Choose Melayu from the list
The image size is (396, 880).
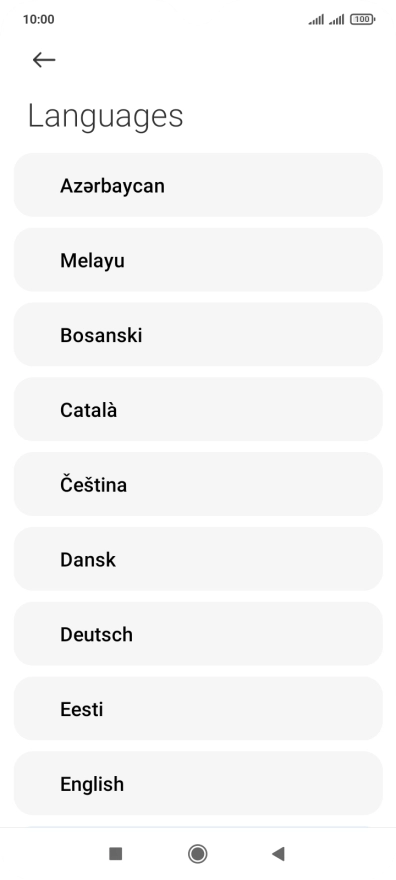198,260
